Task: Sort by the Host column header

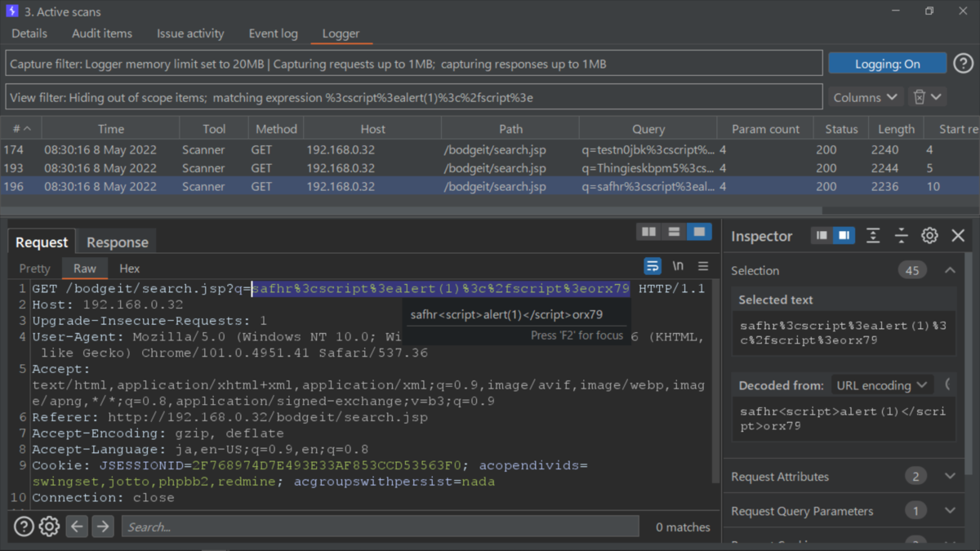Action: 373,128
